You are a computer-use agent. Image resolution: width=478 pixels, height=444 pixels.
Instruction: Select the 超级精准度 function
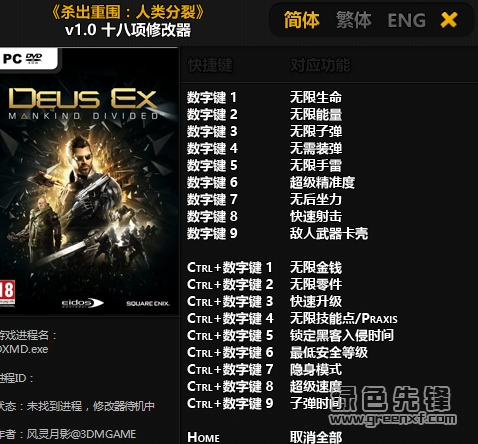click(322, 182)
